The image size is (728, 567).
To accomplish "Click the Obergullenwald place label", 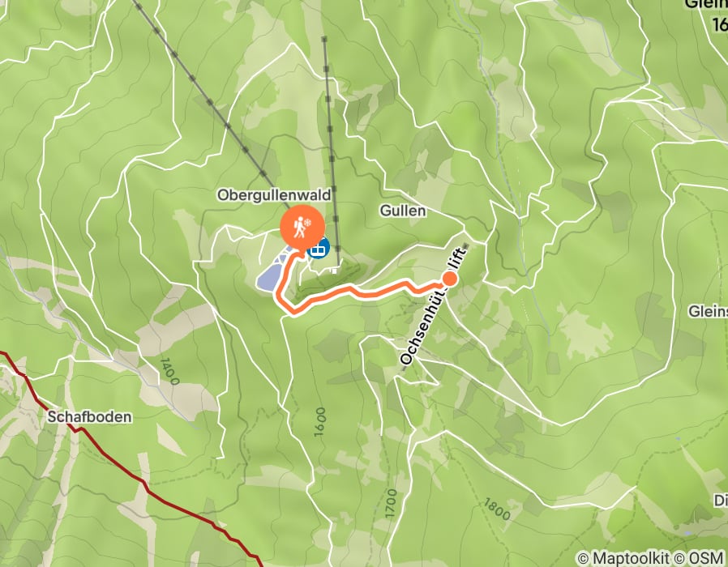I will click(x=274, y=195).
